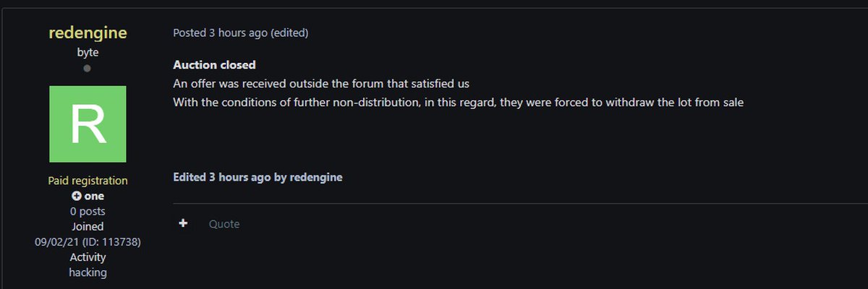Click the 'Activity' label in the user panel
The height and width of the screenshot is (289, 868).
[88, 257]
